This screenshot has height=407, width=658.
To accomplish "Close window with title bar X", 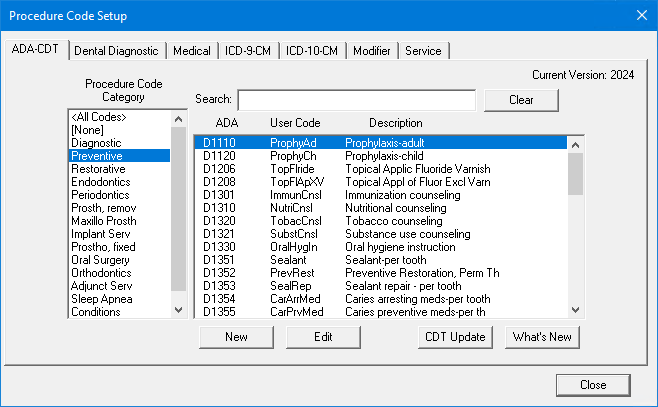I will tap(641, 16).
